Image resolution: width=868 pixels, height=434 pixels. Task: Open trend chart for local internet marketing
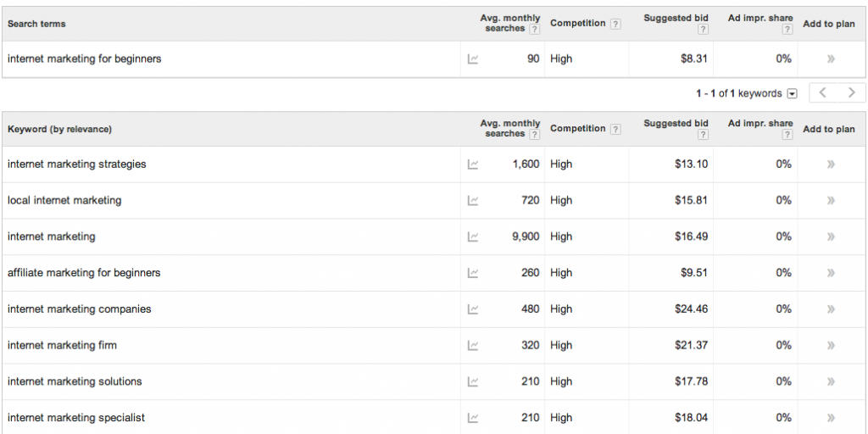(473, 200)
